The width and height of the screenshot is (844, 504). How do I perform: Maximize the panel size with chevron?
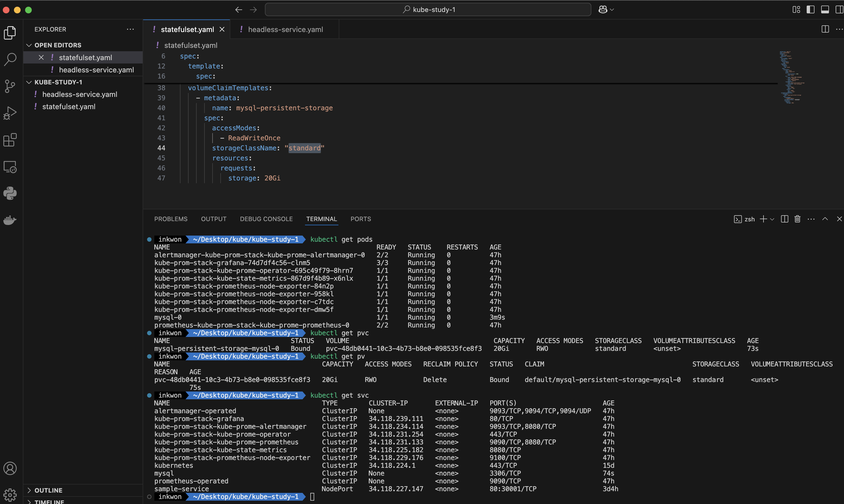(x=825, y=219)
